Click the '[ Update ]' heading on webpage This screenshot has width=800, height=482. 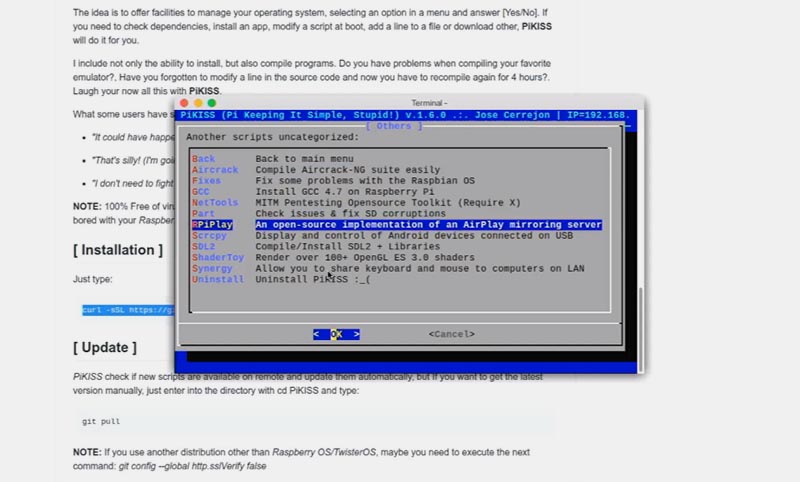pyautogui.click(x=105, y=347)
